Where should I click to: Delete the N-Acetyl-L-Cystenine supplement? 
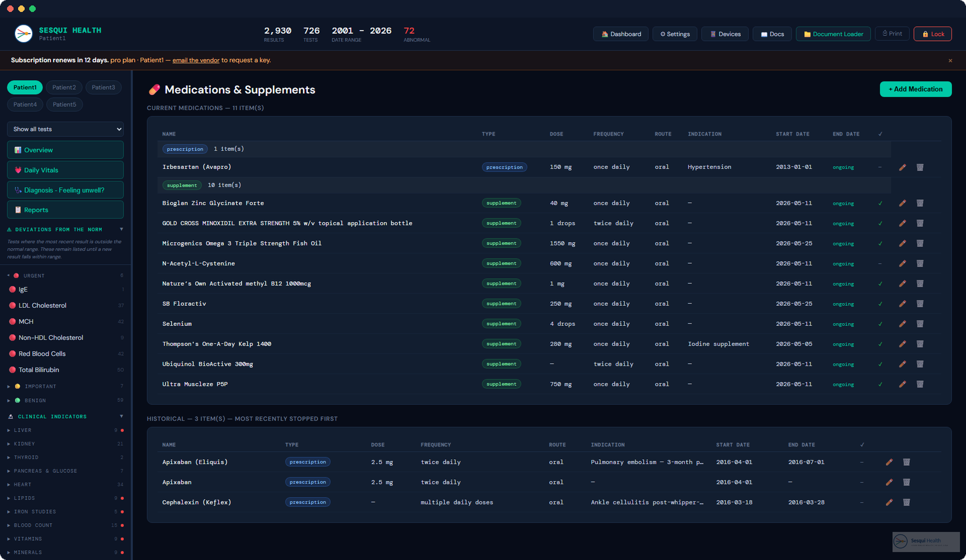point(920,264)
